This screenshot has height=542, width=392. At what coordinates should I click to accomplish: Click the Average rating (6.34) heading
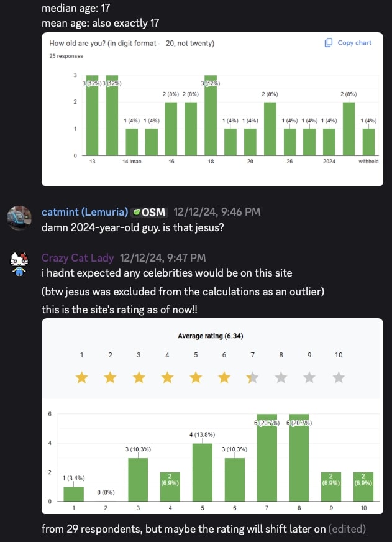[210, 336]
